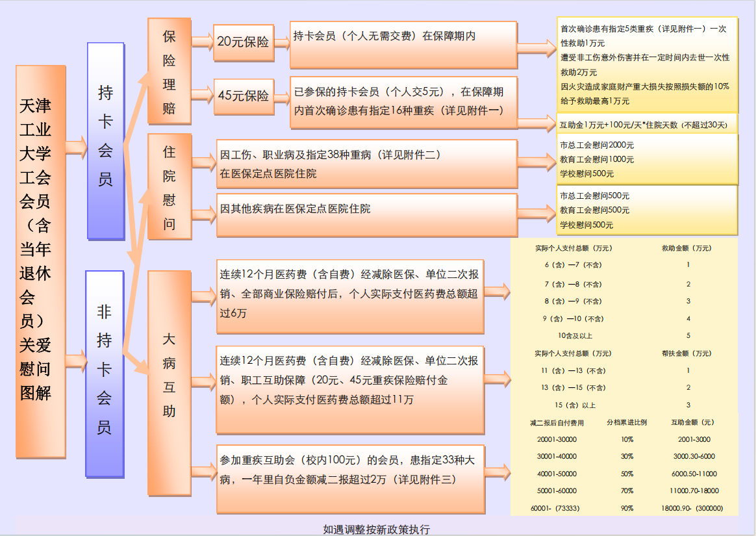Screen dimensions: 756x536
Task: Click the 帮扶金额（万元） column header
Action: point(687,353)
